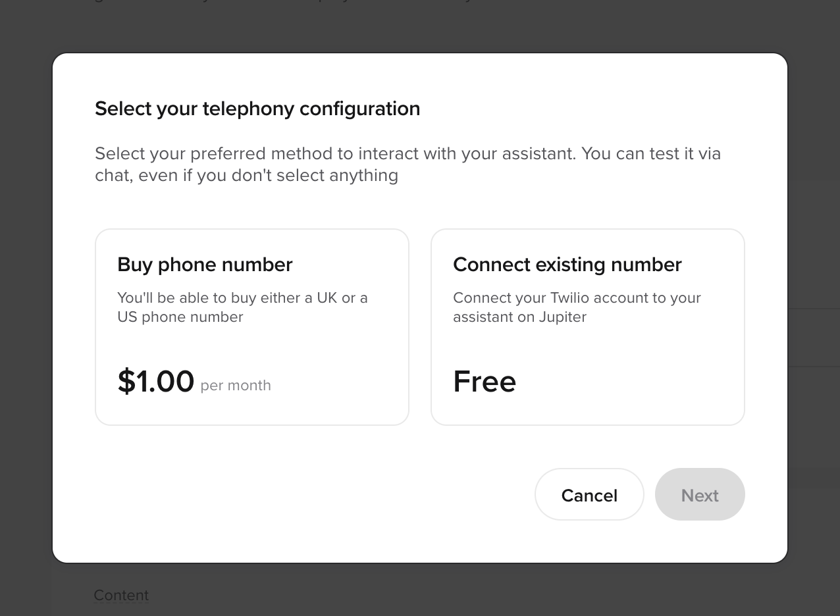Screen dimensions: 840x616
Task: Click the UK or US number description text
Action: tap(242, 307)
